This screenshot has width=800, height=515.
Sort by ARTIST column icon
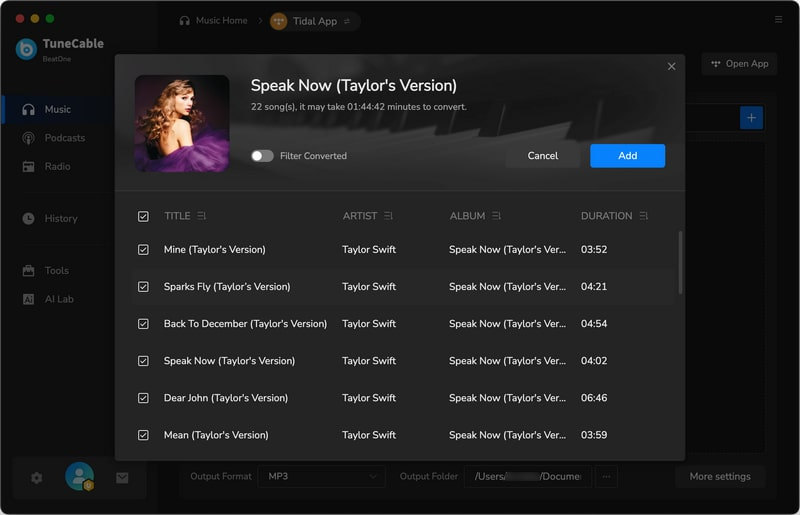pyautogui.click(x=388, y=216)
